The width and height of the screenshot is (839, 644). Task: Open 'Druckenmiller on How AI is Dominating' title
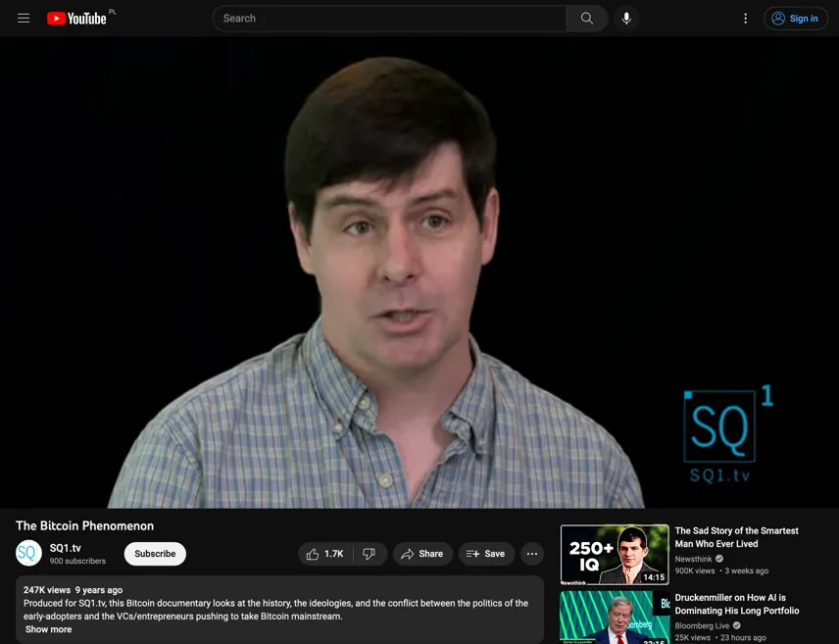coord(737,604)
